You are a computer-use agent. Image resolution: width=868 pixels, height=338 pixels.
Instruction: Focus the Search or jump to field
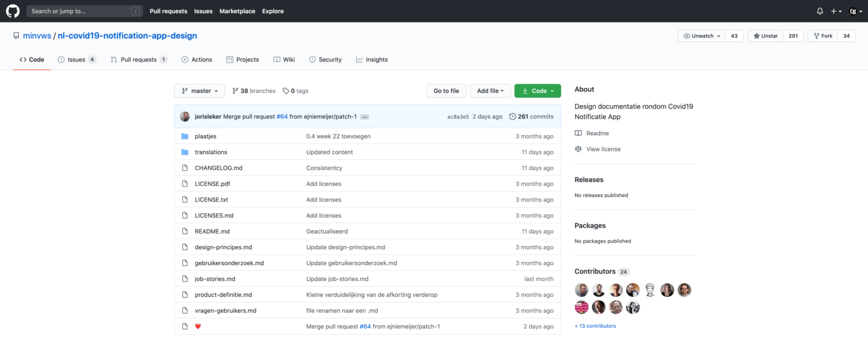84,11
